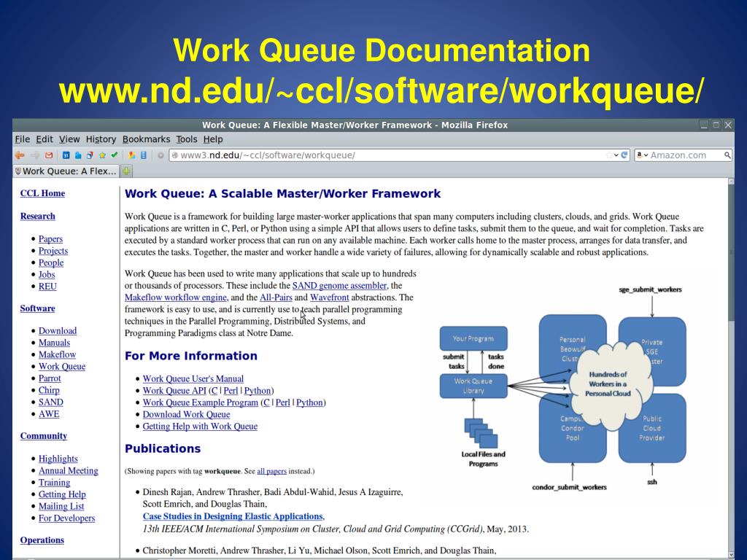Image resolution: width=747 pixels, height=560 pixels.
Task: Open the For Developers link
Action: 66,518
